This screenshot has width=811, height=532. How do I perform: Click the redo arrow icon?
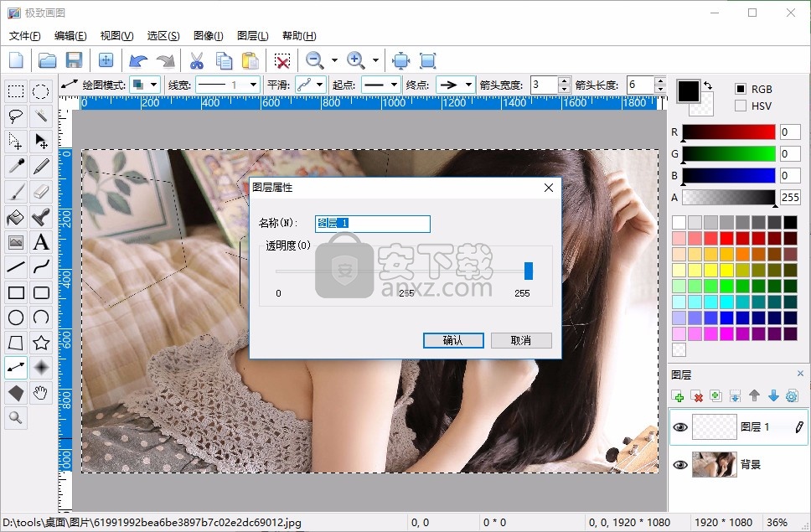(166, 60)
